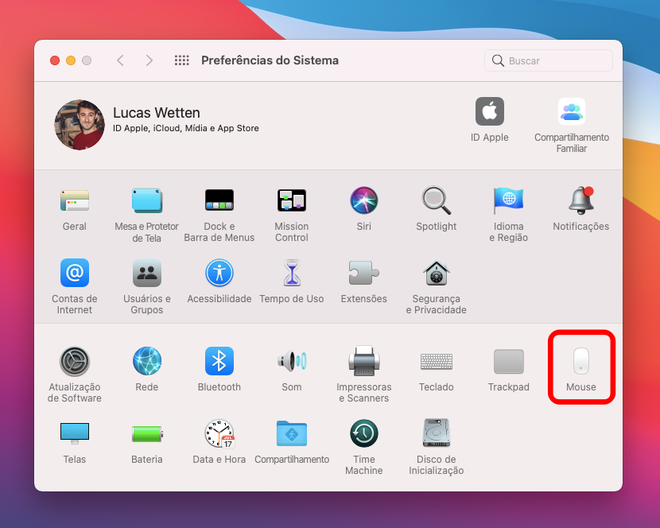Open the Geral preferences pane
This screenshot has width=660, height=528.
[x=75, y=201]
